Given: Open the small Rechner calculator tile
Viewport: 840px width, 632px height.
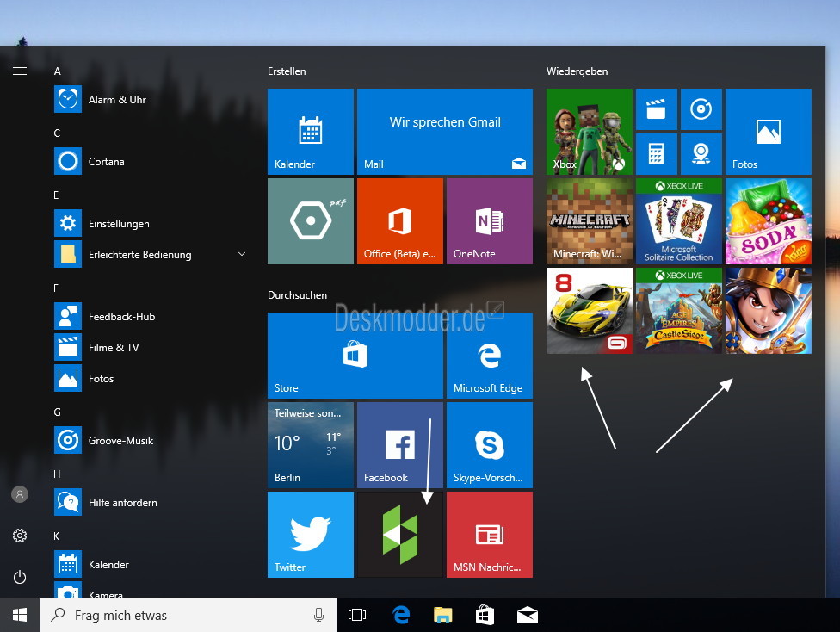Looking at the screenshot, I should 656,154.
